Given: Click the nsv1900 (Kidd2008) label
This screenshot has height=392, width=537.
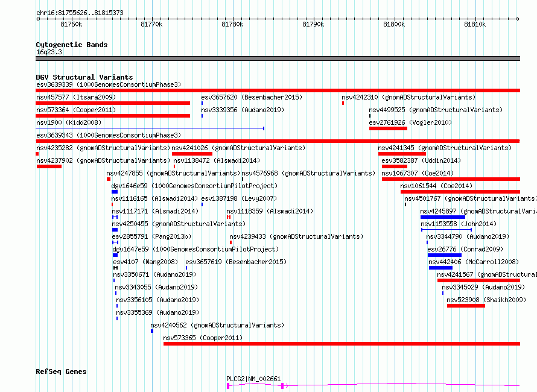Looking at the screenshot, I should [69, 122].
